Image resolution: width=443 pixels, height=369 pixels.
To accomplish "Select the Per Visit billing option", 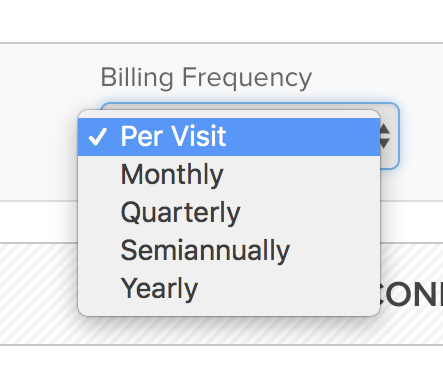I will (x=173, y=136).
